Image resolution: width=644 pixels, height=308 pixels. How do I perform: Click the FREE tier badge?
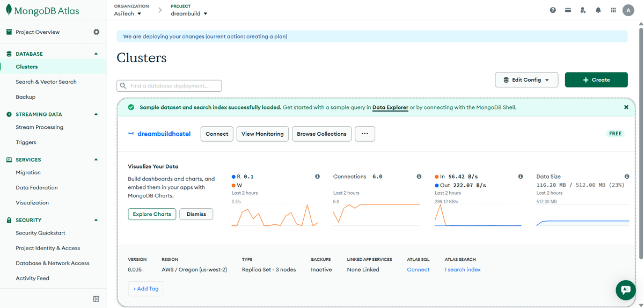(616, 134)
